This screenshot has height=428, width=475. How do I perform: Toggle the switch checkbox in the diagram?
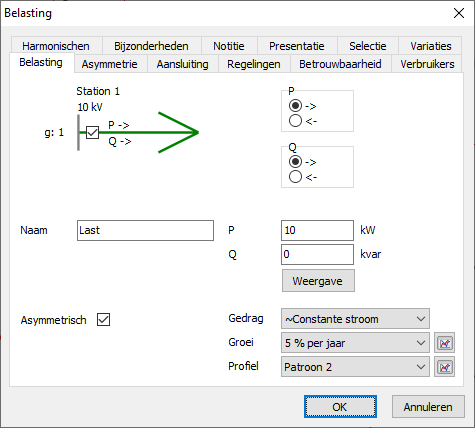click(x=92, y=132)
